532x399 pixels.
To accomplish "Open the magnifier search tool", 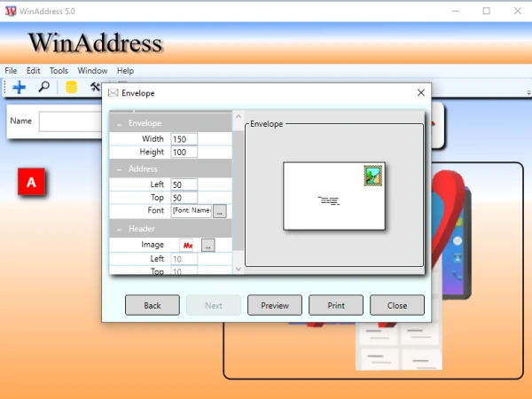I will tap(43, 87).
